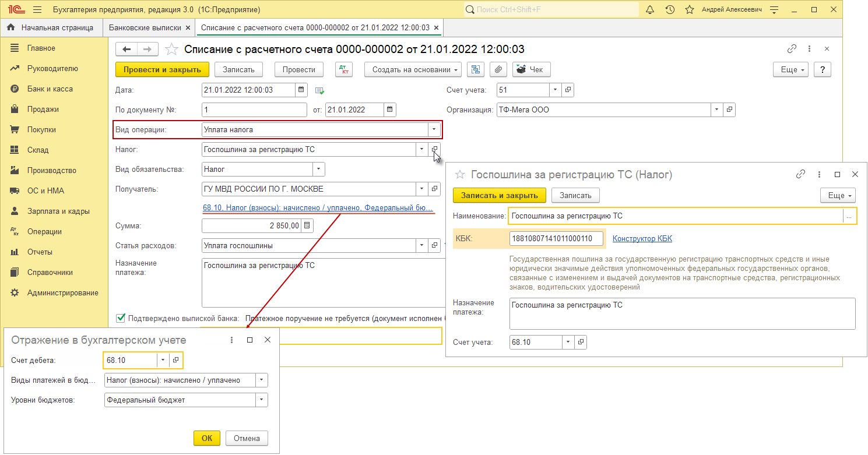This screenshot has height=455, width=868.
Task: Click document status icon next to date
Action: [319, 90]
